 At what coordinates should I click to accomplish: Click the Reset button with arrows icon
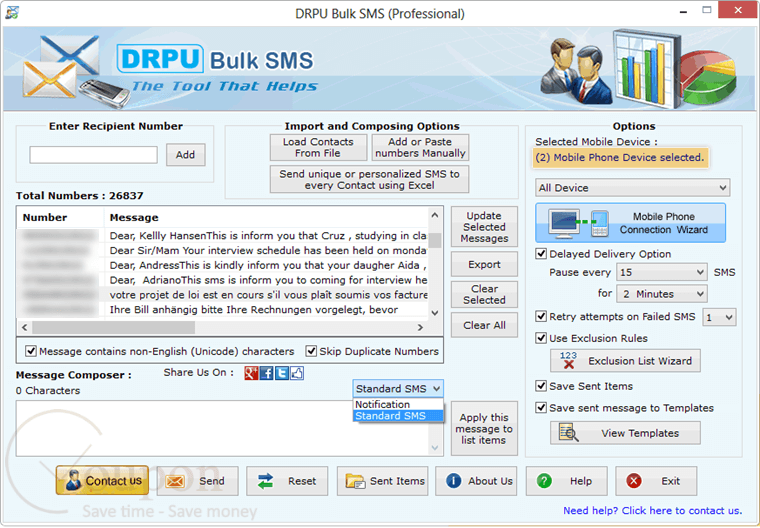[287, 481]
